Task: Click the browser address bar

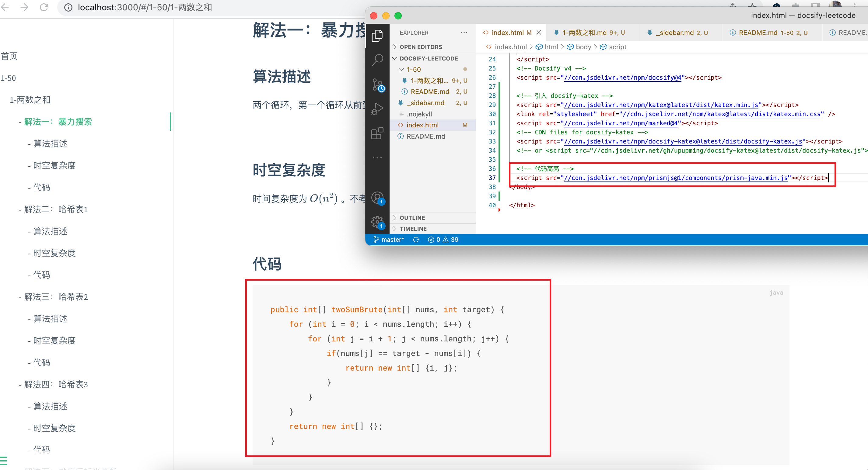Action: click(x=202, y=7)
